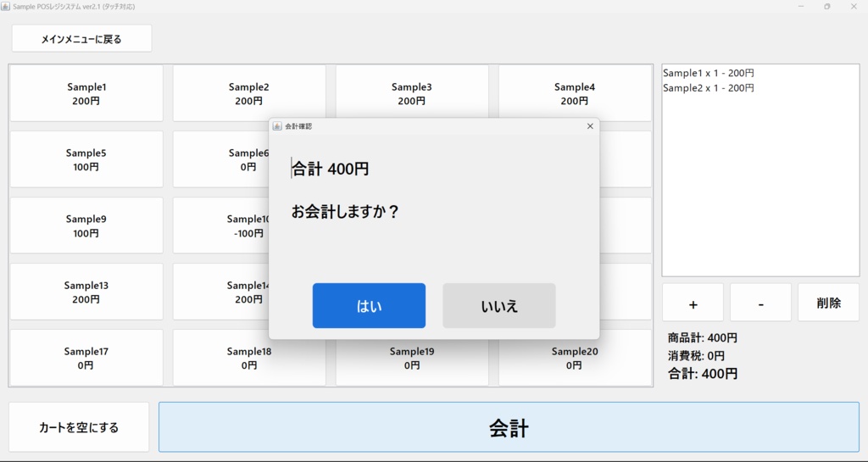Click the 消費税: 0円 label
This screenshot has width=868, height=462.
tap(696, 356)
